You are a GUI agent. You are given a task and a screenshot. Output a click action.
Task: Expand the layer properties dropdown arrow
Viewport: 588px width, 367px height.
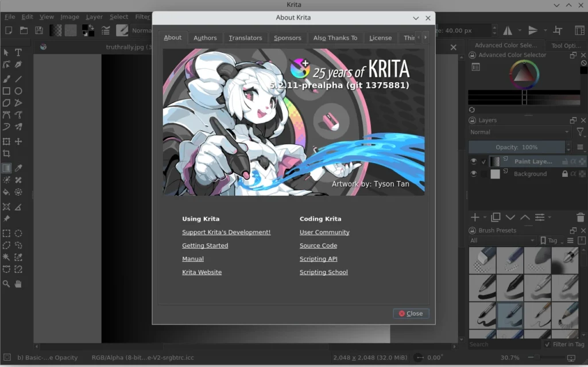550,217
